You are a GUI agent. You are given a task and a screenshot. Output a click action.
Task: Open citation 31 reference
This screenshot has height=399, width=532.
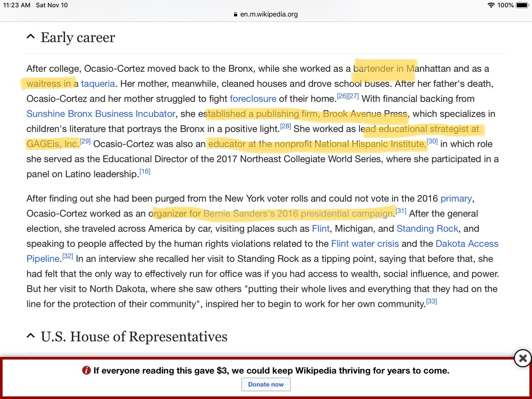pyautogui.click(x=401, y=211)
